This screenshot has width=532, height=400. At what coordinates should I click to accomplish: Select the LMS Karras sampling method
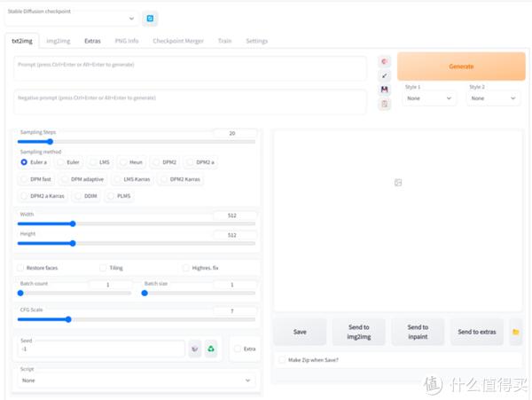click(x=133, y=179)
